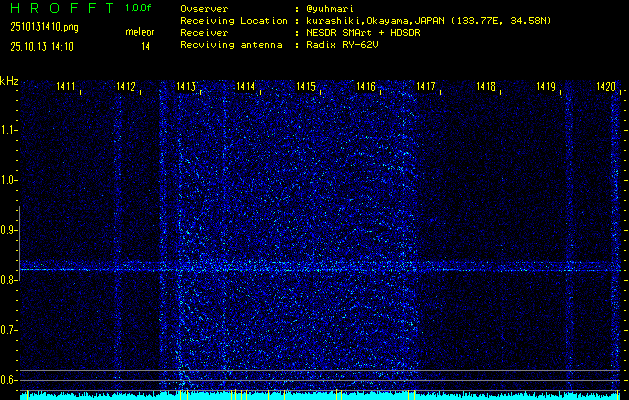
Task: Select the 0.9 frequency axis label
Action: coord(9,230)
